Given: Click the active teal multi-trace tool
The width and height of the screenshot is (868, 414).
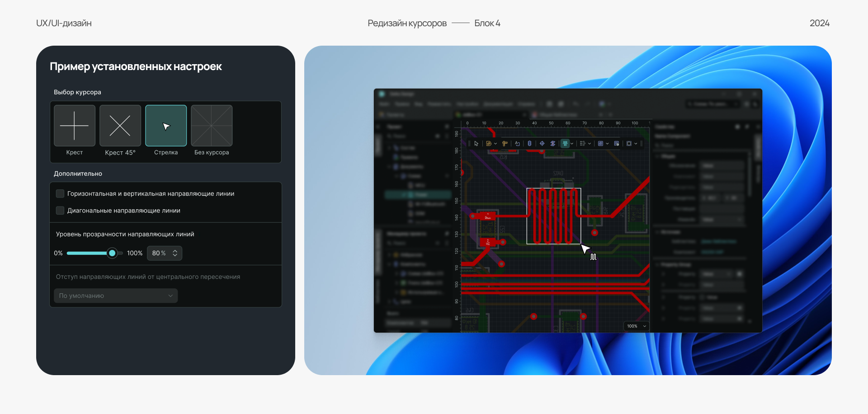Looking at the screenshot, I should coord(566,143).
